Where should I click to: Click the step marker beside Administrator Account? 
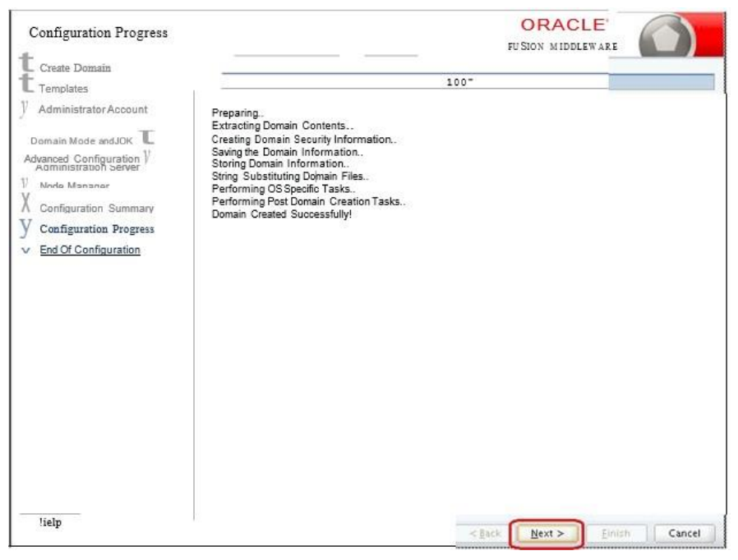tap(24, 108)
